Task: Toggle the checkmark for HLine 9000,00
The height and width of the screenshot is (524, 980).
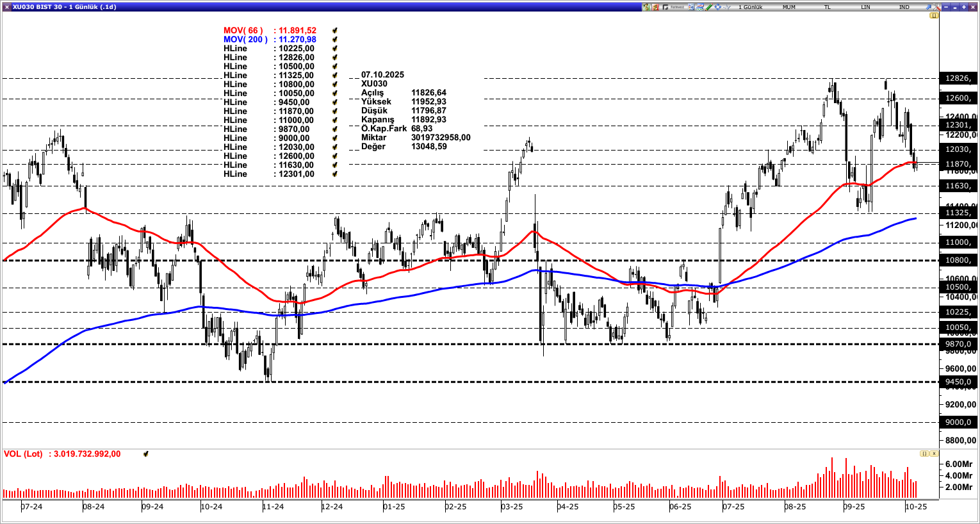Action: tap(335, 138)
